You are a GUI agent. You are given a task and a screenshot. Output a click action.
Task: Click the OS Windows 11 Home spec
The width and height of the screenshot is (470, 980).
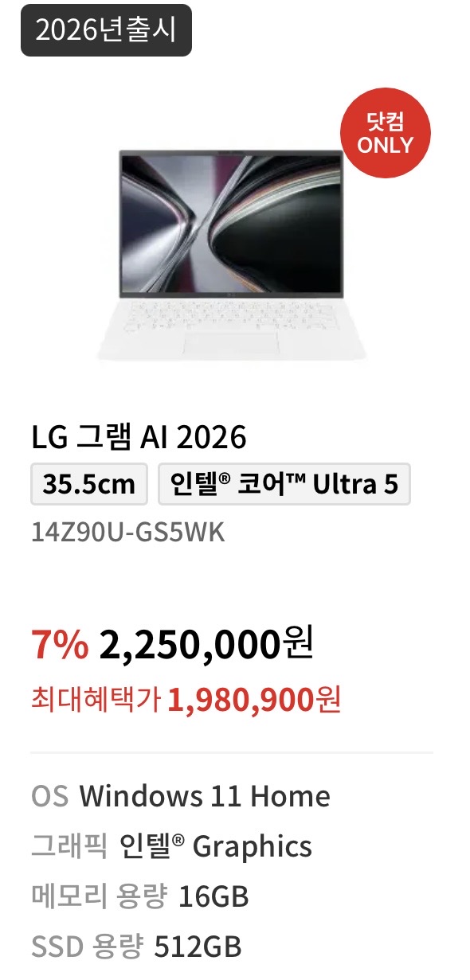point(181,796)
